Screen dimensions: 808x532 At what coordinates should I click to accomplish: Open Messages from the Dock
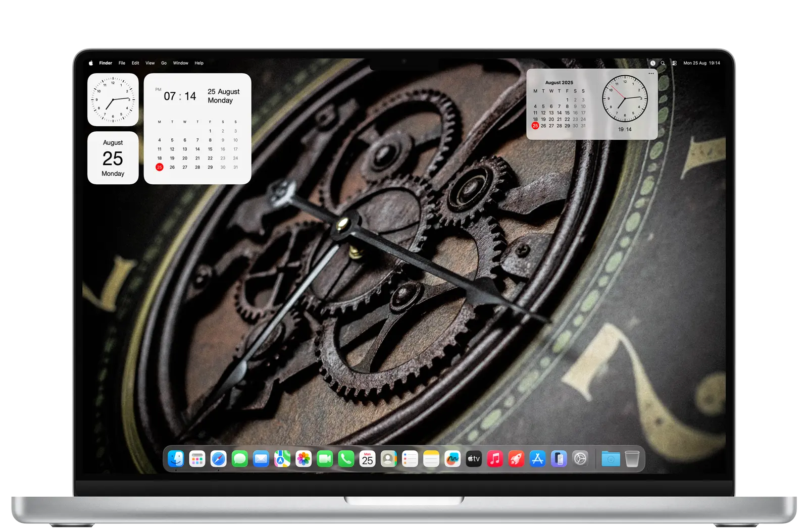pos(240,459)
